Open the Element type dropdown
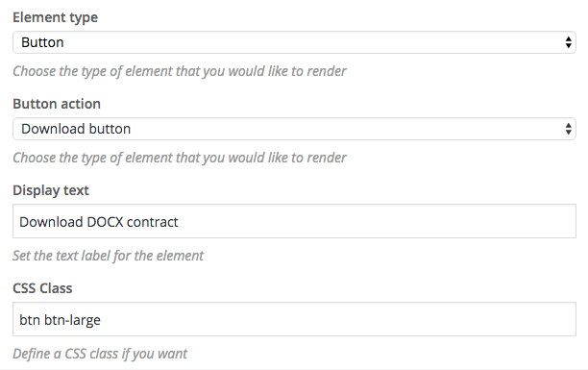This screenshot has width=588, height=370. pyautogui.click(x=294, y=42)
